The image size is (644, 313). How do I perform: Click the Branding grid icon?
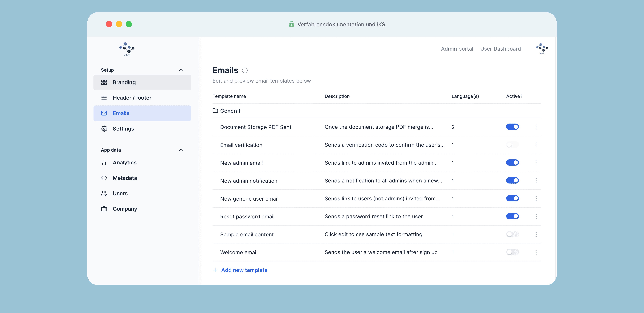coord(104,82)
